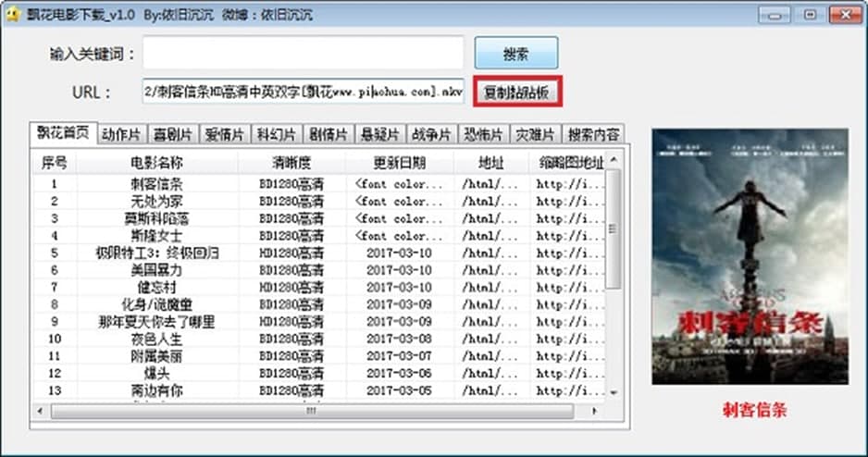Click vertical scrollbar down arrow

pos(614,393)
